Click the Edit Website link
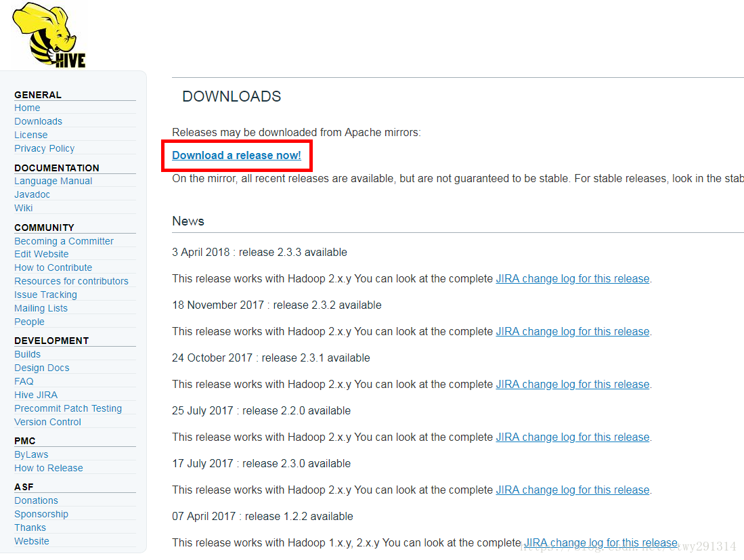The image size is (744, 560). [x=41, y=254]
